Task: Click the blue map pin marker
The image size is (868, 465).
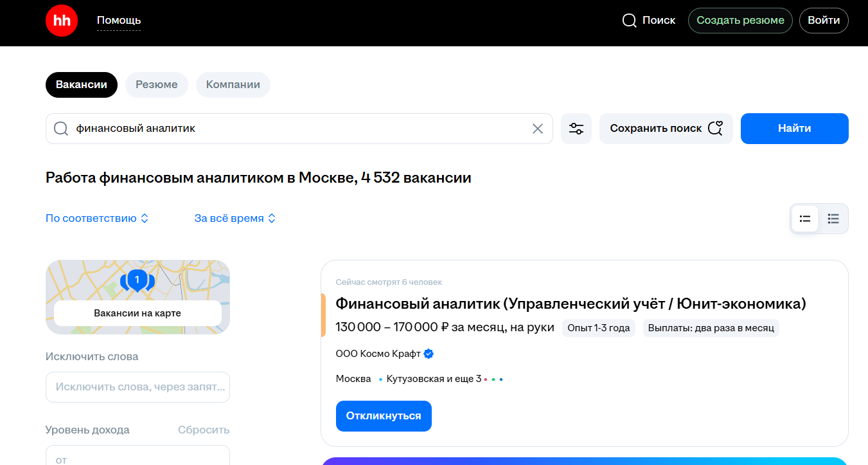Action: (x=137, y=280)
